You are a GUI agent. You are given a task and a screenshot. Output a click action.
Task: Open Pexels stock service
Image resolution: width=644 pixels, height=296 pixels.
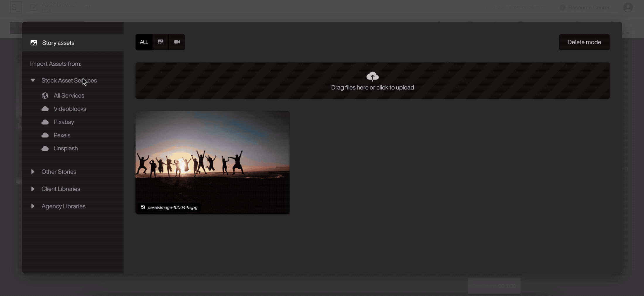[62, 135]
